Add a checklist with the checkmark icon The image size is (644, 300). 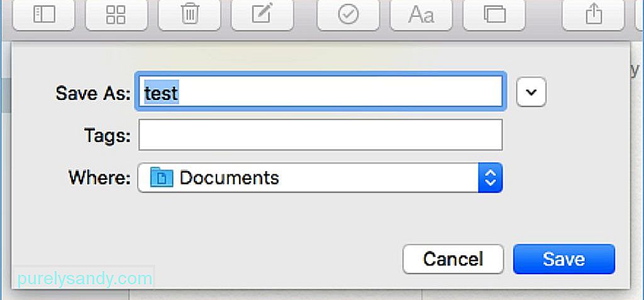pyautogui.click(x=348, y=15)
